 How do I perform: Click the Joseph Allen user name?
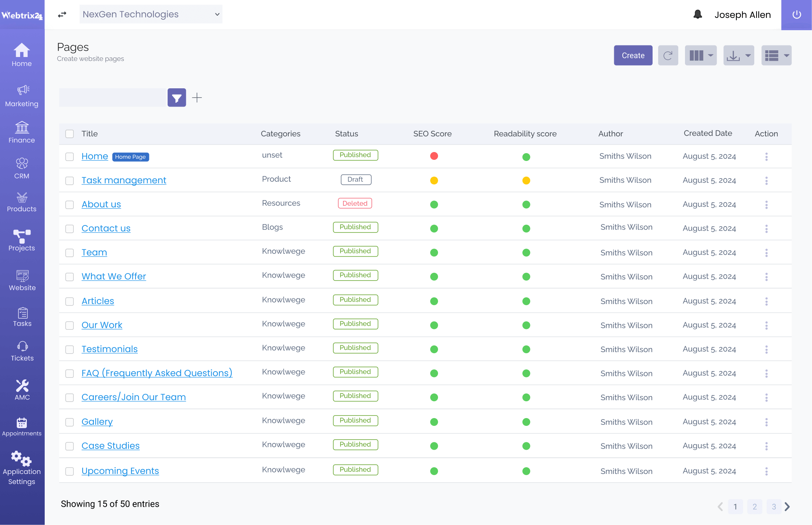click(742, 15)
